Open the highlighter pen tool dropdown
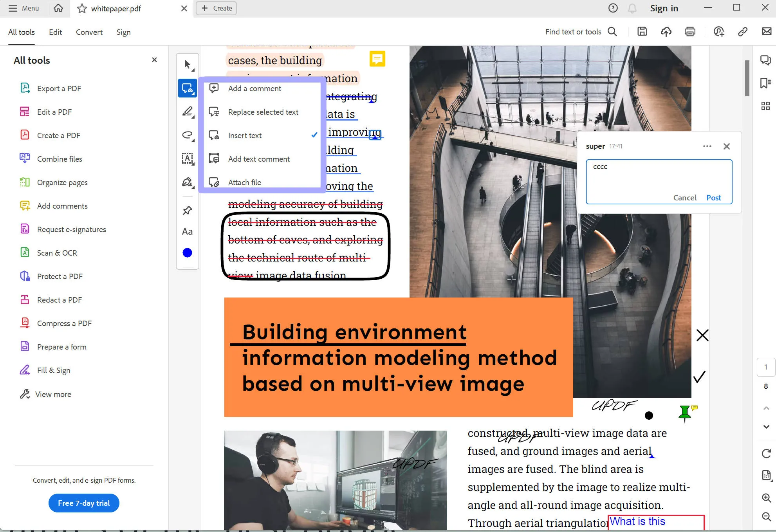The height and width of the screenshot is (532, 776). [188, 112]
